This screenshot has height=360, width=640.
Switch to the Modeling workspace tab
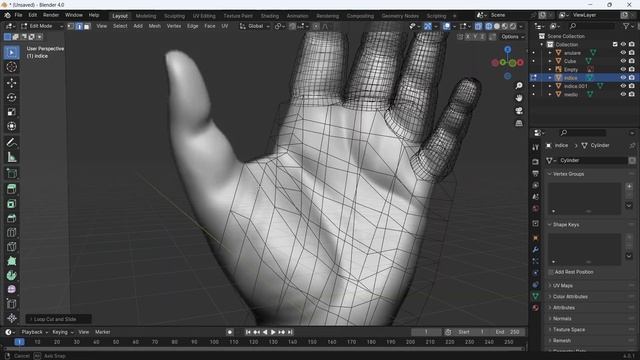146,16
